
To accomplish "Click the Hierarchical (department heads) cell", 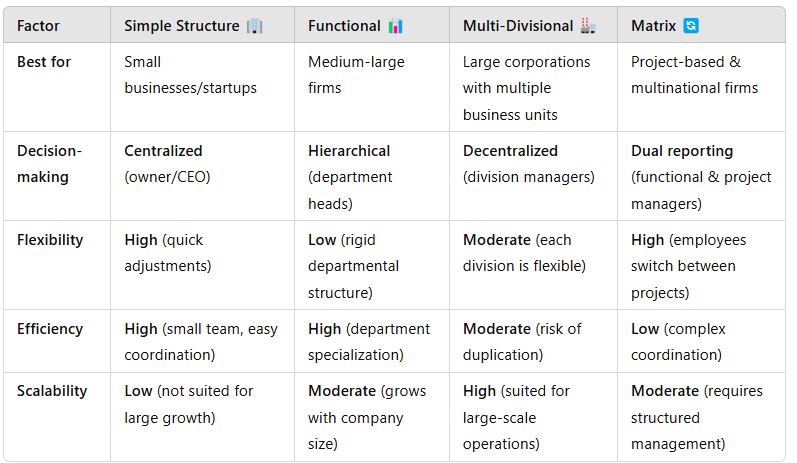I will coord(350,177).
